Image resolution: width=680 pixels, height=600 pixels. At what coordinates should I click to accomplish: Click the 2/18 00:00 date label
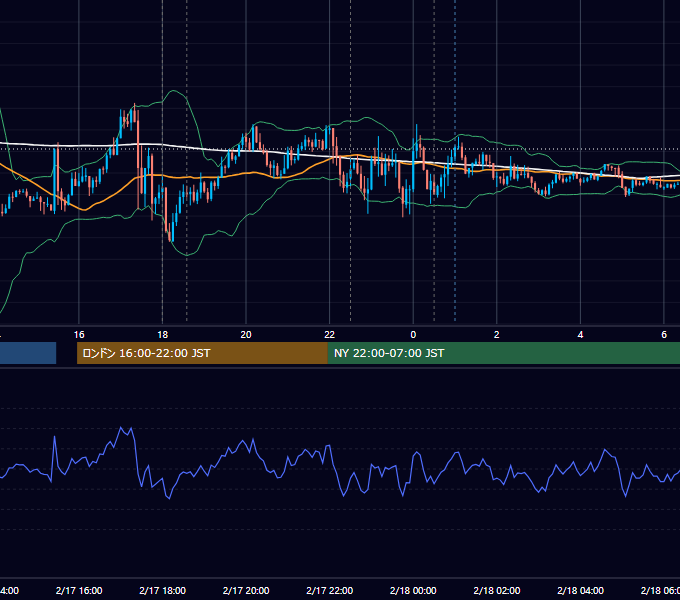click(413, 590)
